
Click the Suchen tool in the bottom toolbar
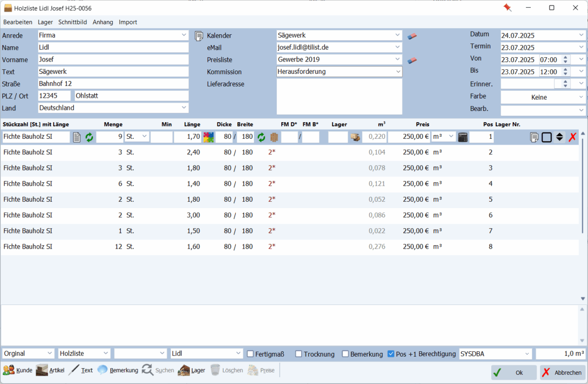(x=158, y=370)
